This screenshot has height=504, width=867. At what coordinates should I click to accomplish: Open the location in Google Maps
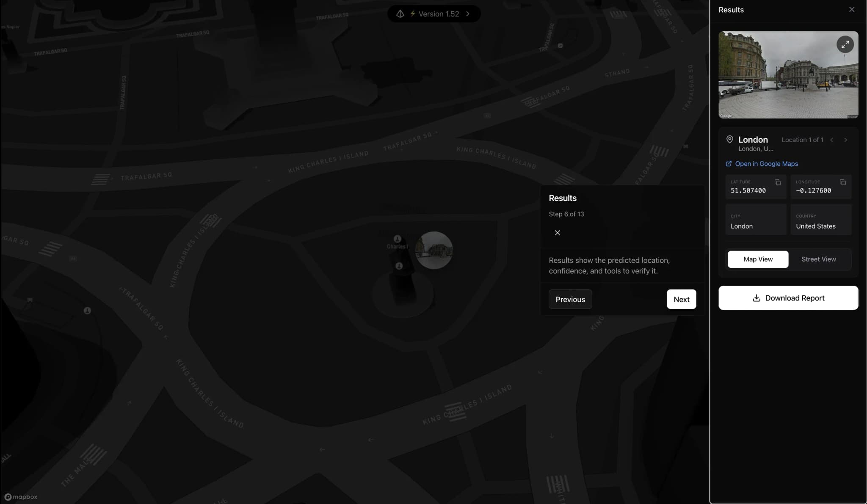pyautogui.click(x=766, y=164)
